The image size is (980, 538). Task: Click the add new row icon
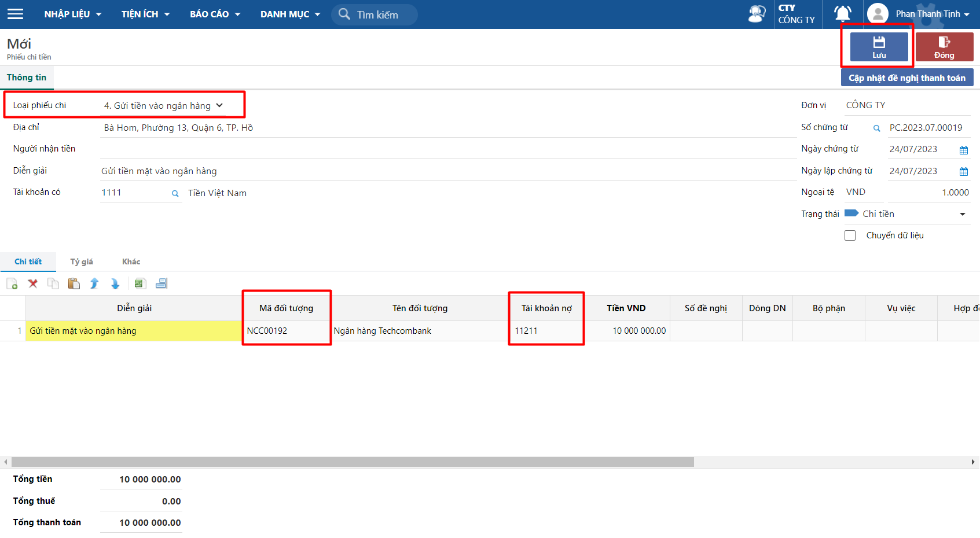[x=12, y=283]
